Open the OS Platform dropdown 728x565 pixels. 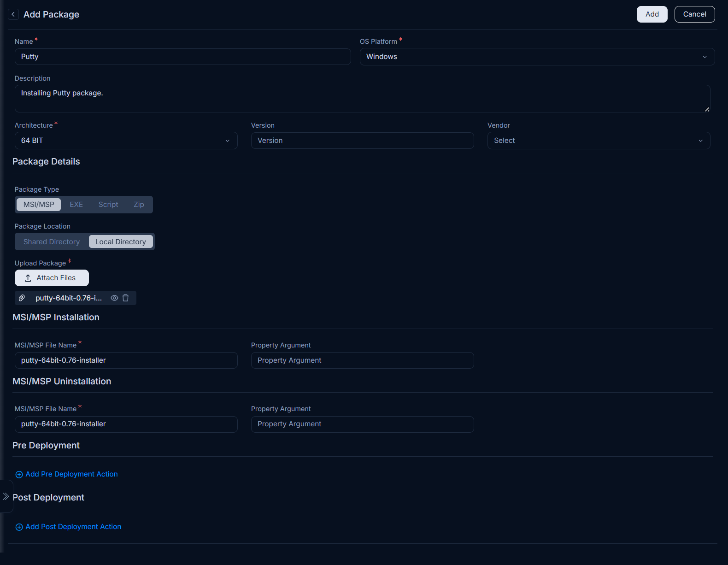coord(537,57)
